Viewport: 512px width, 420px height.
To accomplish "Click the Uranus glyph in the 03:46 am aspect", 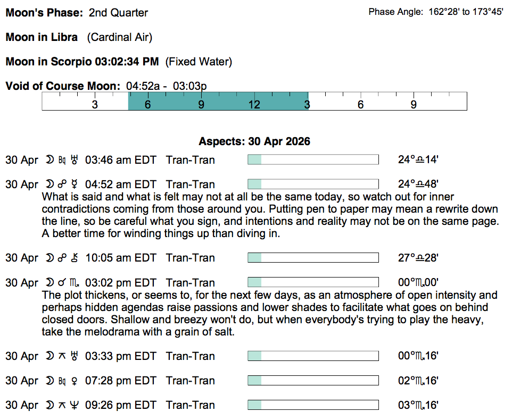I will tap(75, 159).
